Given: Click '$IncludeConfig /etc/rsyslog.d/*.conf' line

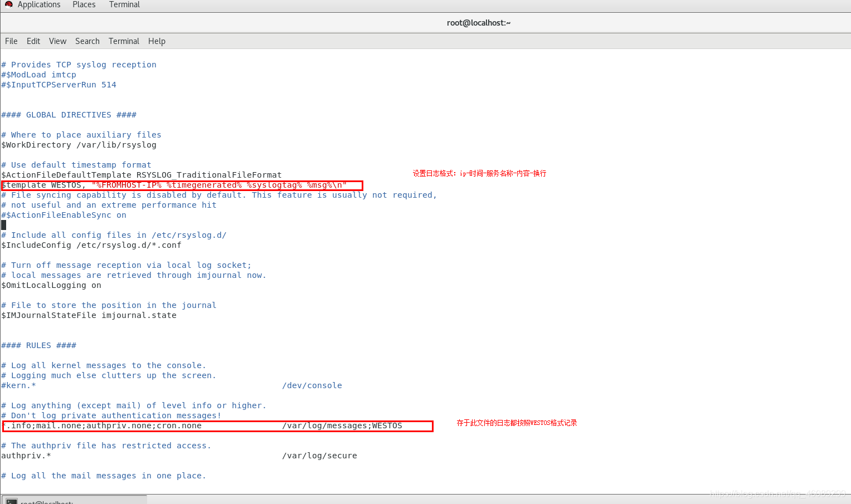Looking at the screenshot, I should (x=91, y=245).
